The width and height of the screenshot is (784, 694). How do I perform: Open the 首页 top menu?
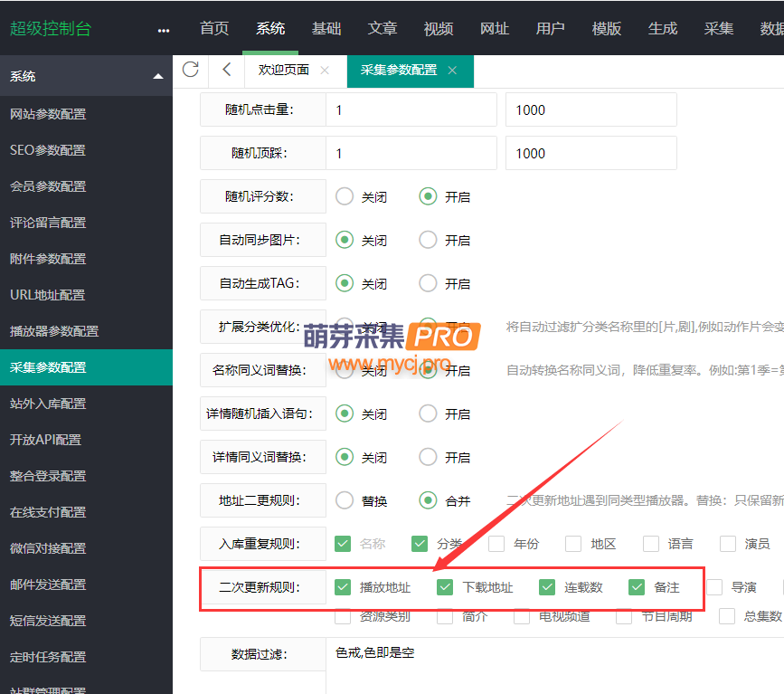(x=214, y=29)
